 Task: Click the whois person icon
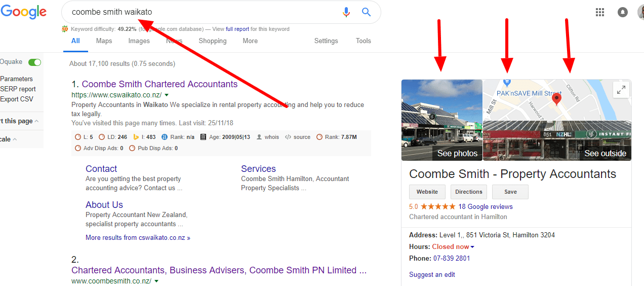click(x=259, y=137)
